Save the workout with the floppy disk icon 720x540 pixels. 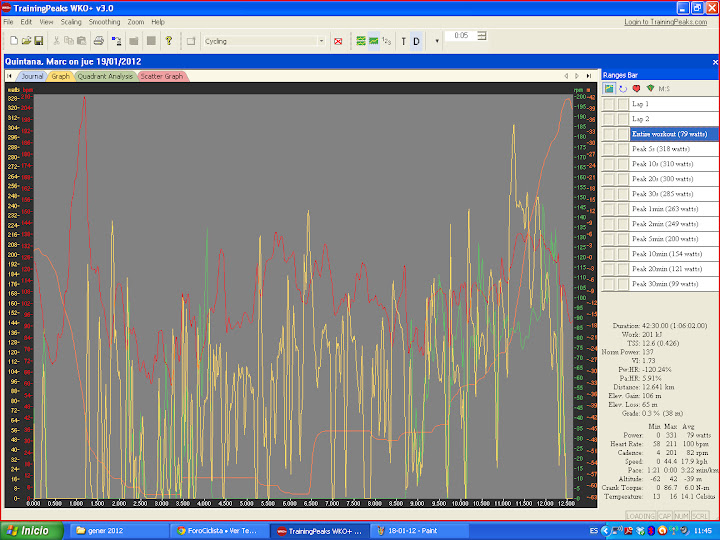point(39,41)
